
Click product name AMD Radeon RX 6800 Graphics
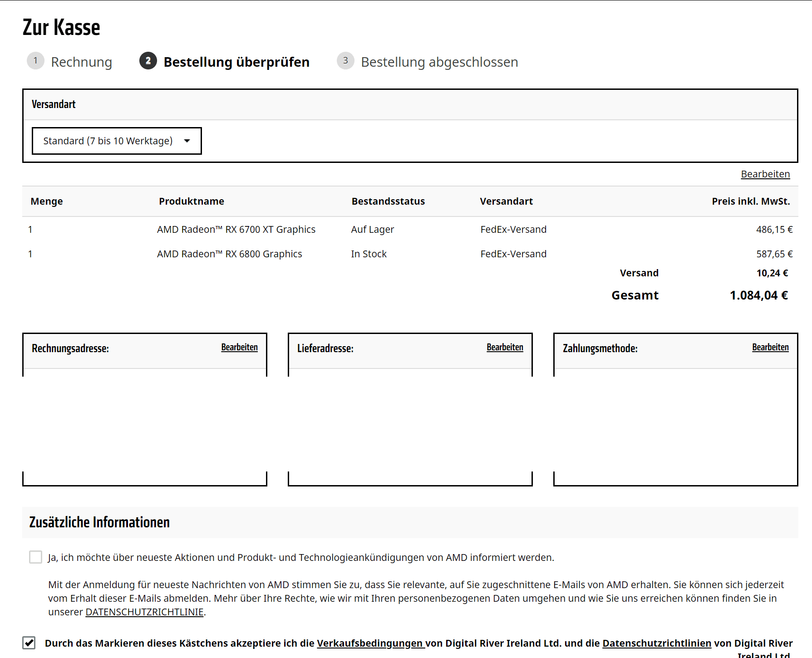229,254
